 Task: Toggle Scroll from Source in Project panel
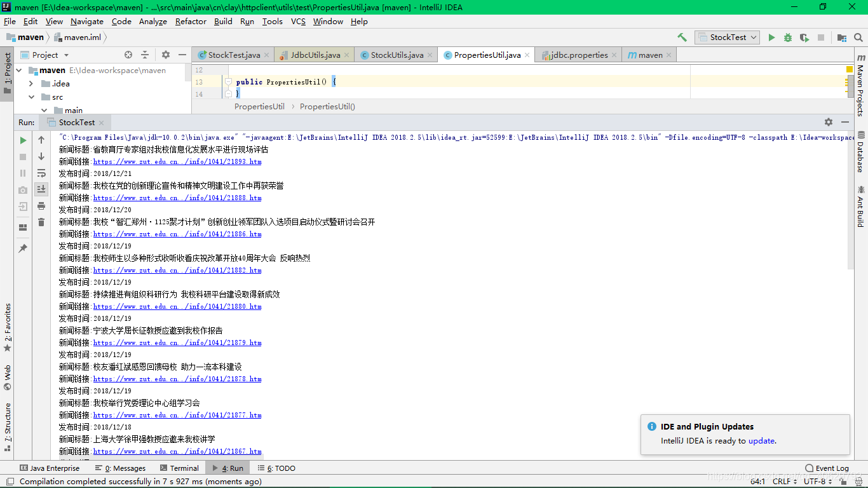pyautogui.click(x=128, y=55)
